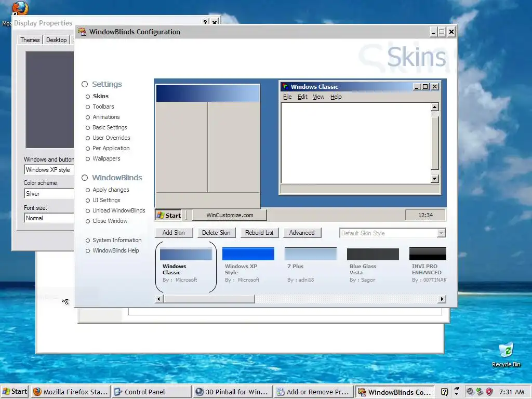Open the Color scheme combo box
Screen dimensions: 532x399
(x=49, y=194)
